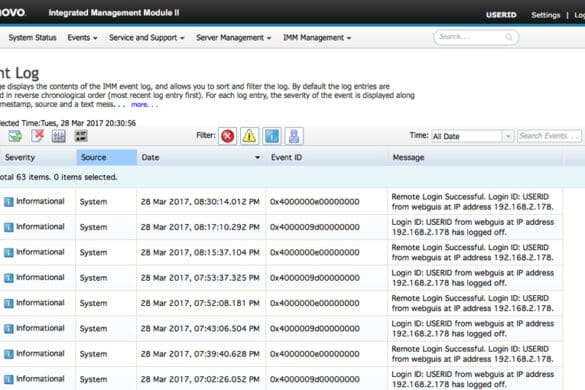Click info icon for 08:17:10.292 PM row
Image resolution: width=585 pixels, height=390 pixels.
(x=9, y=227)
